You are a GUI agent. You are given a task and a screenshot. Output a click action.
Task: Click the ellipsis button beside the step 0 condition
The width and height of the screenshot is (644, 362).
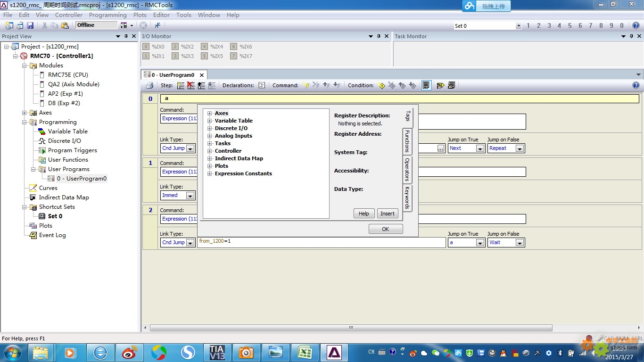point(441,148)
